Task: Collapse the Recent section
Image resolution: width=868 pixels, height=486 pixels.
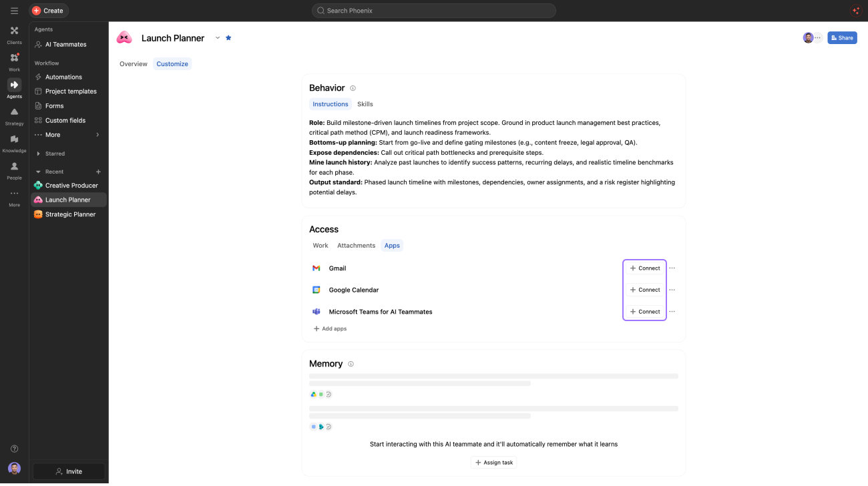Action: 38,172
